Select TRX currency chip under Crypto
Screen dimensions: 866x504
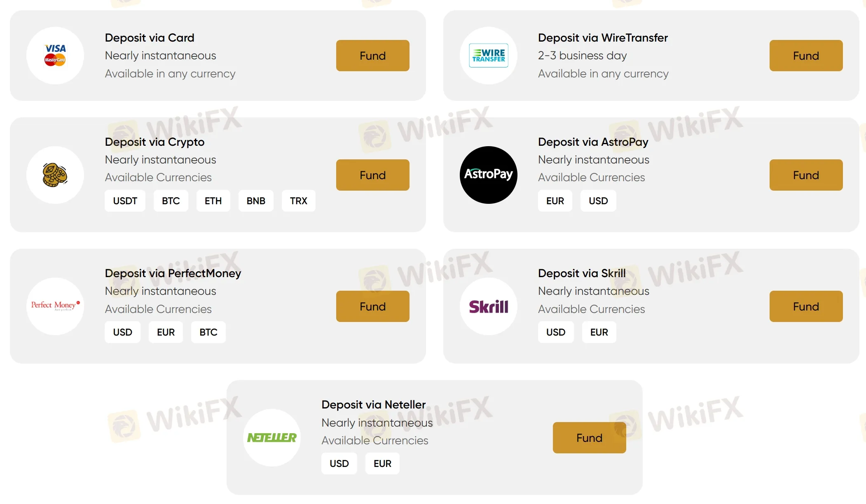(x=299, y=201)
